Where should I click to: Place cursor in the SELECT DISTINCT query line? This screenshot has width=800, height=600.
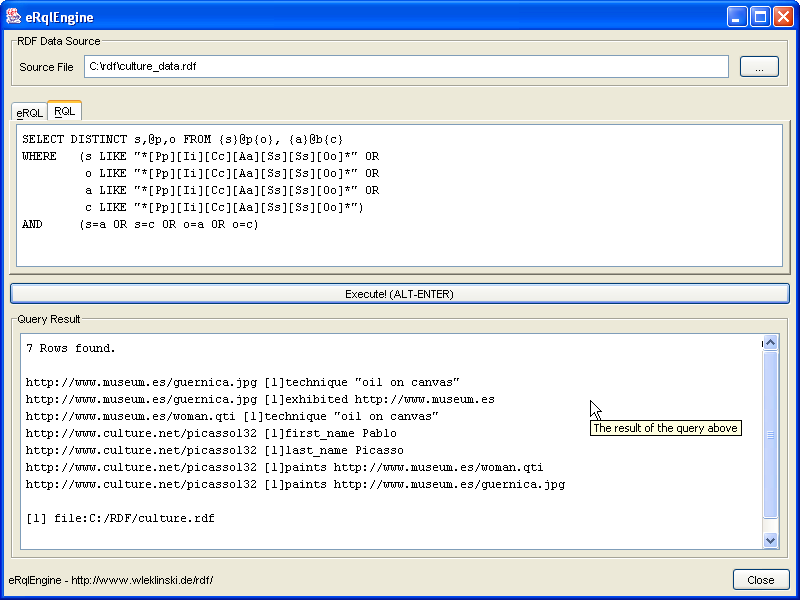182,139
